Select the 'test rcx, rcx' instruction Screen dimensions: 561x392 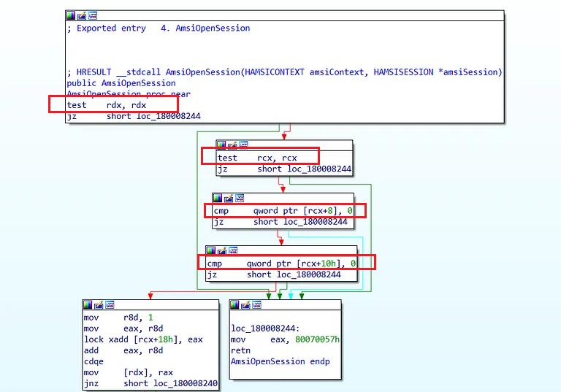pos(257,158)
